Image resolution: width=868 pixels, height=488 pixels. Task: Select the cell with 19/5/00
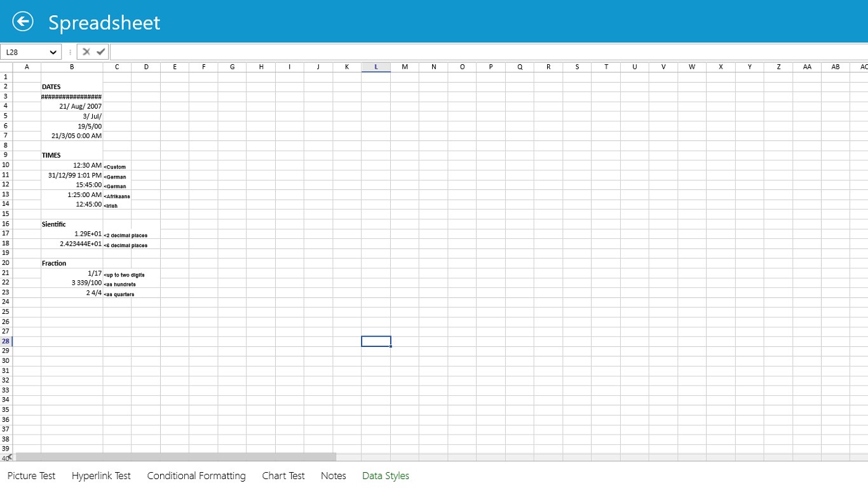coord(72,126)
